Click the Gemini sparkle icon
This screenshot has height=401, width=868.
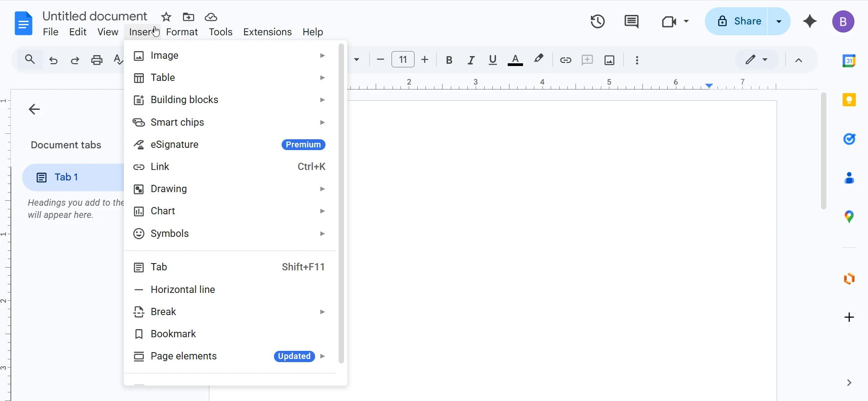click(810, 21)
